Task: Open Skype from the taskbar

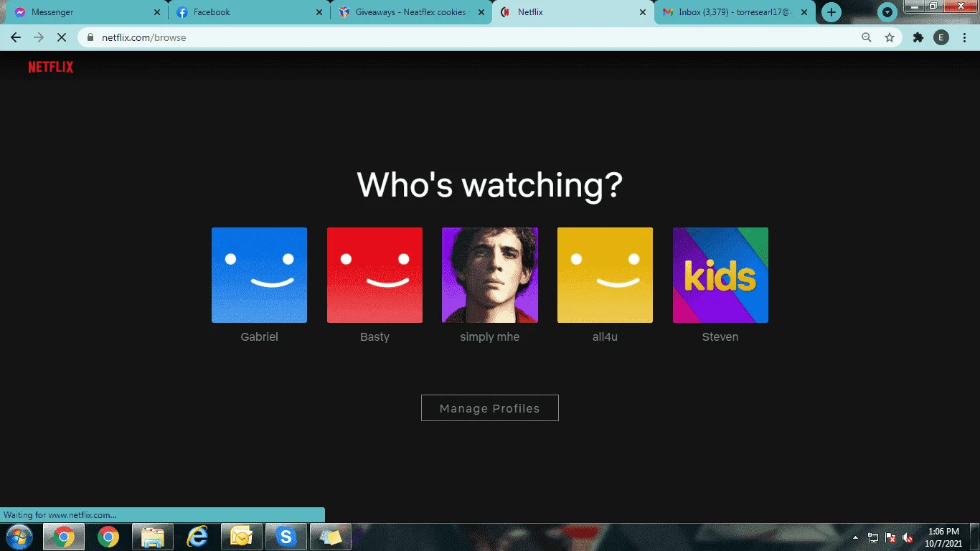Action: 286,537
